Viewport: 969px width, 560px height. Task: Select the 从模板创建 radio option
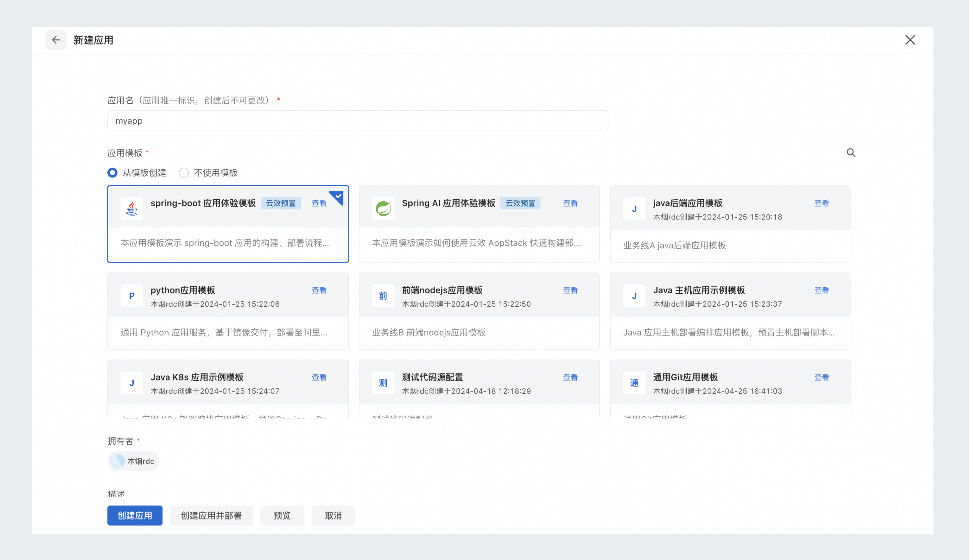coord(112,173)
